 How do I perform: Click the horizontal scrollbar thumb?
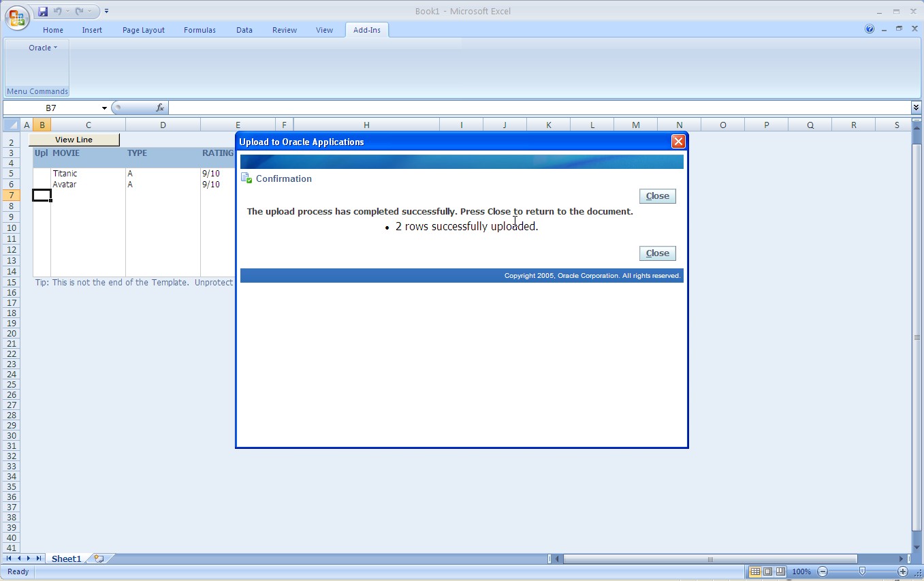[x=711, y=559]
